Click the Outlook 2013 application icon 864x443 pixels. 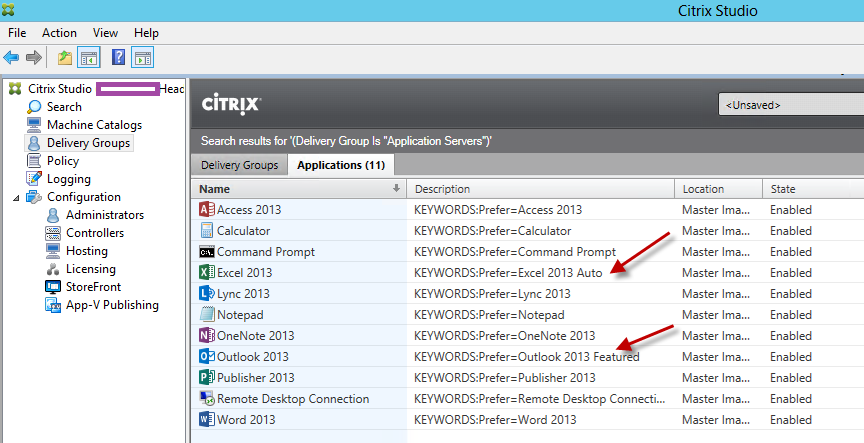[207, 356]
